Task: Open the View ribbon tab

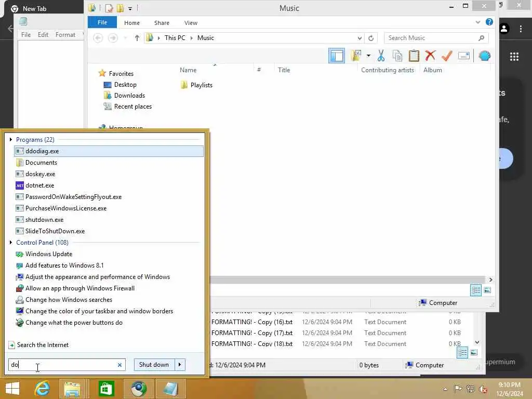Action: pyautogui.click(x=191, y=23)
